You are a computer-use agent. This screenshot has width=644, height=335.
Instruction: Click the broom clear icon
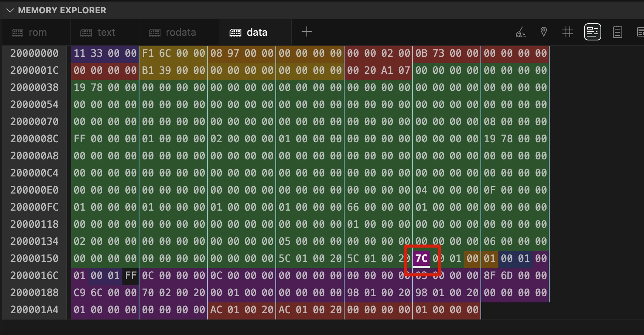click(x=520, y=32)
